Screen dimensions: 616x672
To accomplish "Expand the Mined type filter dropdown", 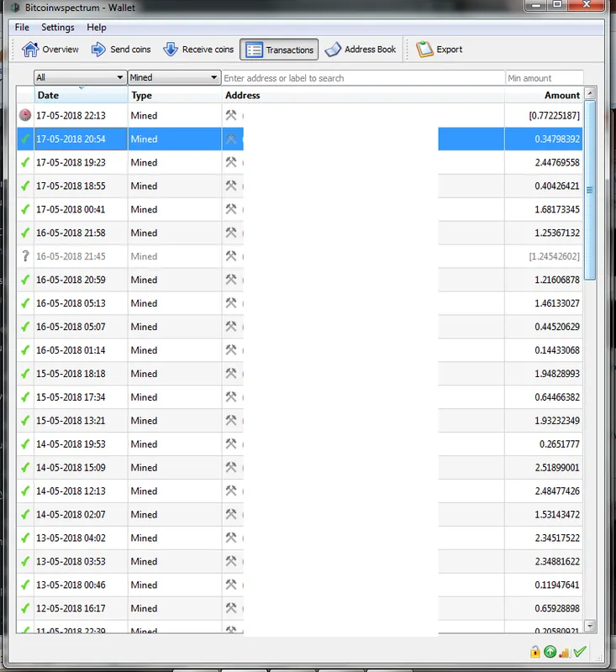I will pos(174,77).
